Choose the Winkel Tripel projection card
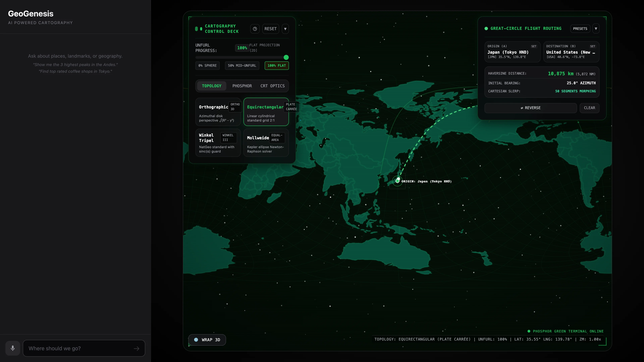 click(x=218, y=143)
